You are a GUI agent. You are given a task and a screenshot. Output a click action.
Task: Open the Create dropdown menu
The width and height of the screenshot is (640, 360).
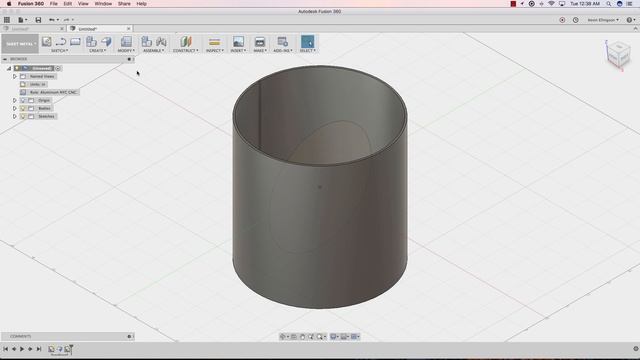click(98, 51)
